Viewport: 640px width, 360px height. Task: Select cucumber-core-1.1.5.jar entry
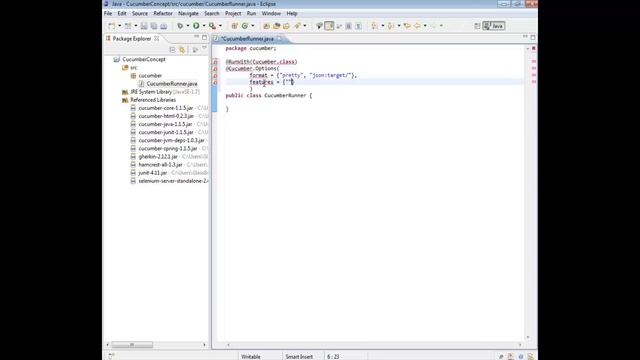pyautogui.click(x=166, y=108)
